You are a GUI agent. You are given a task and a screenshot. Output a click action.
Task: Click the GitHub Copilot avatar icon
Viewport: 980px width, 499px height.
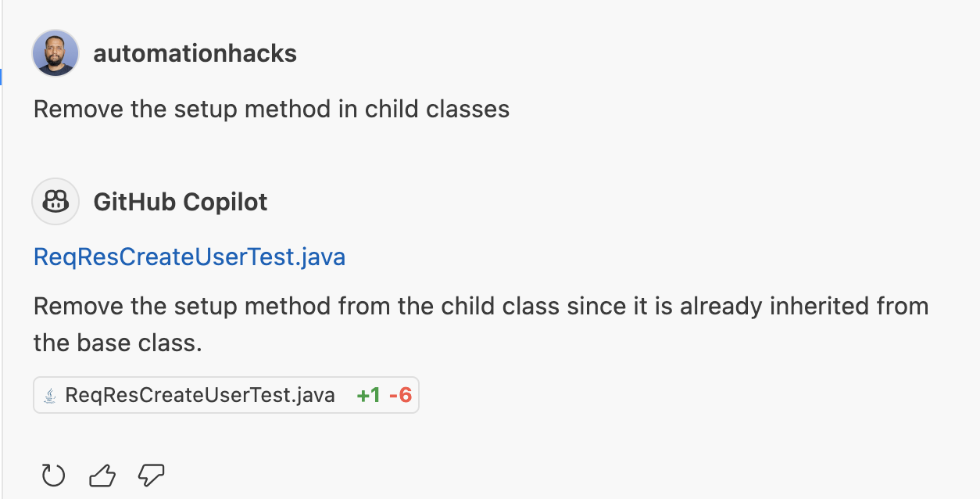tap(55, 202)
